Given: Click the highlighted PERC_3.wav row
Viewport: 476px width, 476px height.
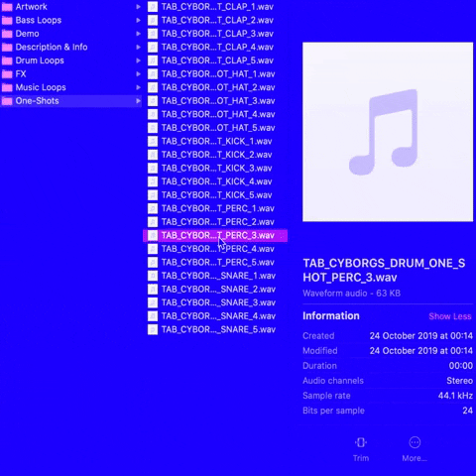Looking at the screenshot, I should click(x=215, y=235).
